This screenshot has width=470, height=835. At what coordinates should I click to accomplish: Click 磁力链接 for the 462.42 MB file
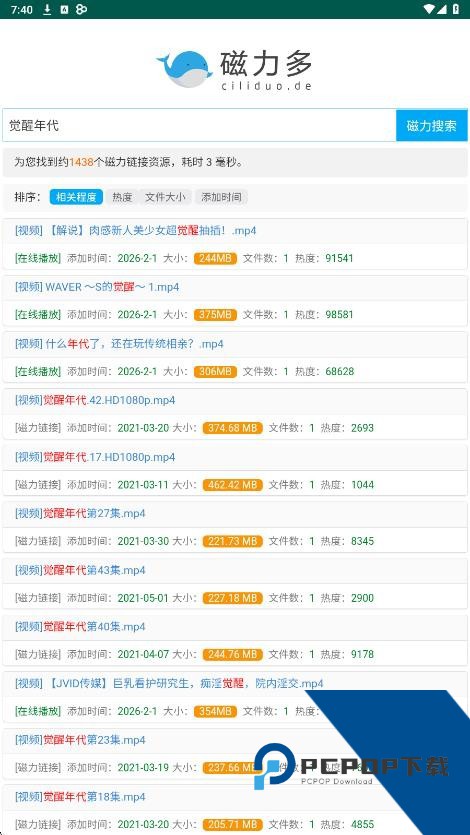pyautogui.click(x=38, y=485)
